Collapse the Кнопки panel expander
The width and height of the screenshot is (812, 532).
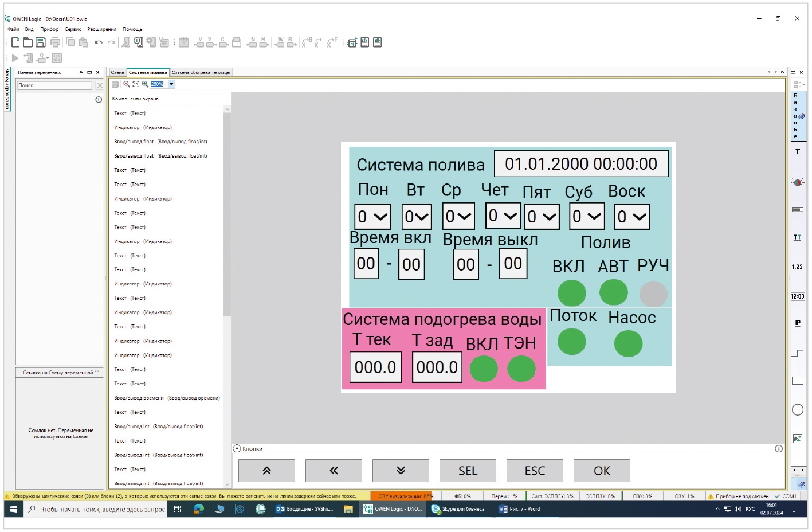pyautogui.click(x=237, y=449)
